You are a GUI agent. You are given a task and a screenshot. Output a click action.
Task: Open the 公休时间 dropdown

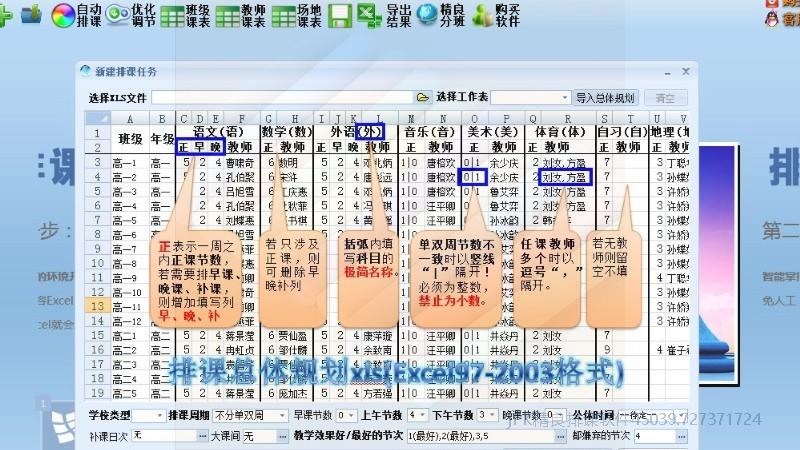(652, 415)
